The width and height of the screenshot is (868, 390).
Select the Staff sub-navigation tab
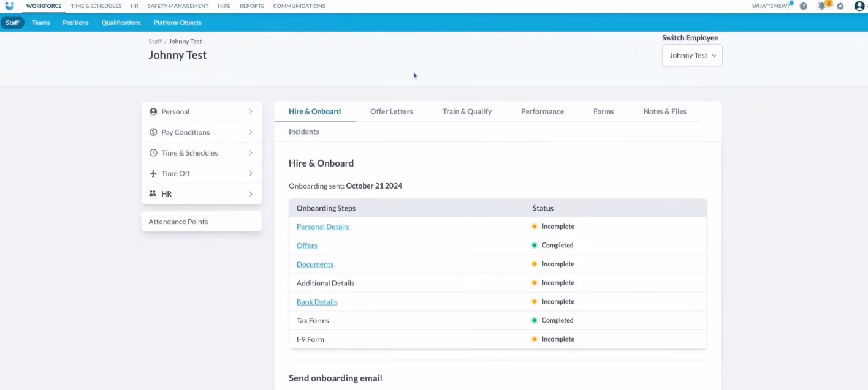click(12, 23)
